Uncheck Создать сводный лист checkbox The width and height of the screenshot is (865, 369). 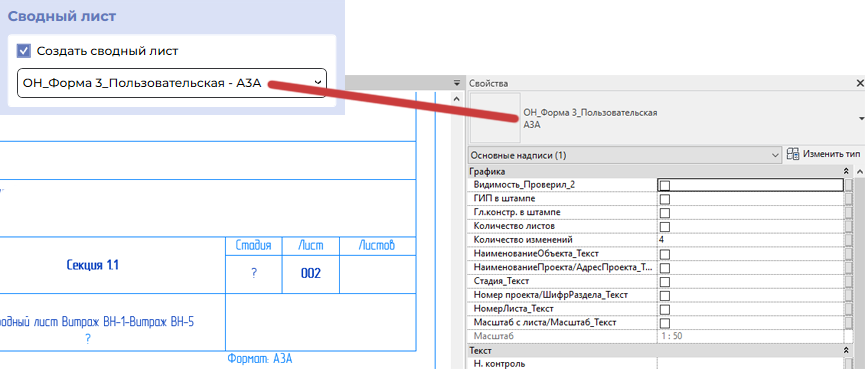pyautogui.click(x=24, y=51)
